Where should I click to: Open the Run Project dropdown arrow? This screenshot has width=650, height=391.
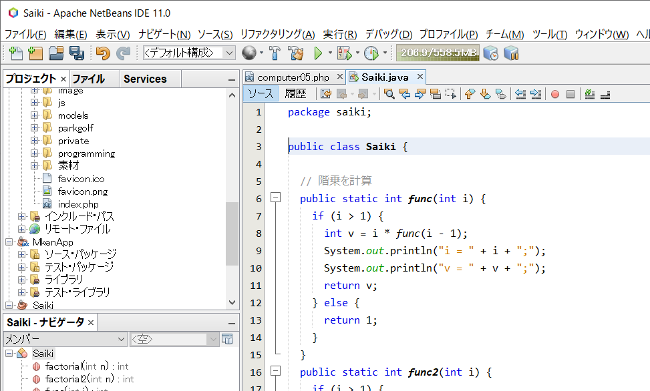point(330,53)
